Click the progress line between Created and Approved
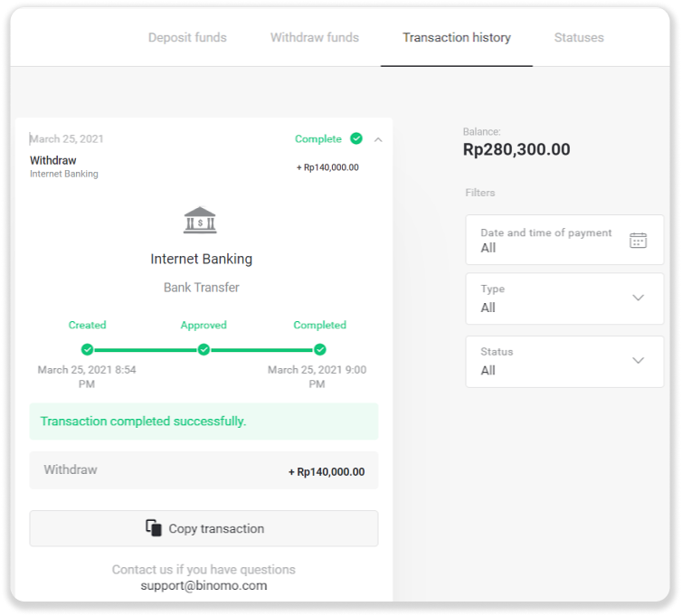Screen dimensions: 682x616 145,349
